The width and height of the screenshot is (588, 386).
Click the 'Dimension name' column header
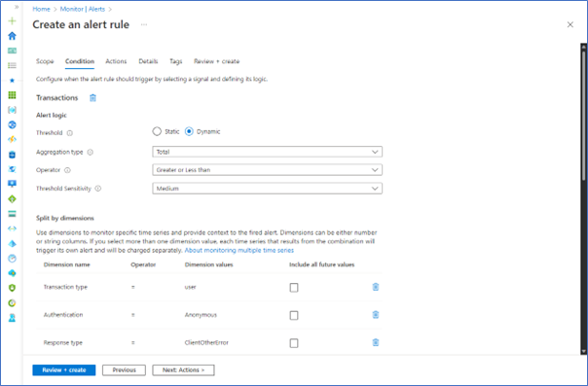pos(67,264)
